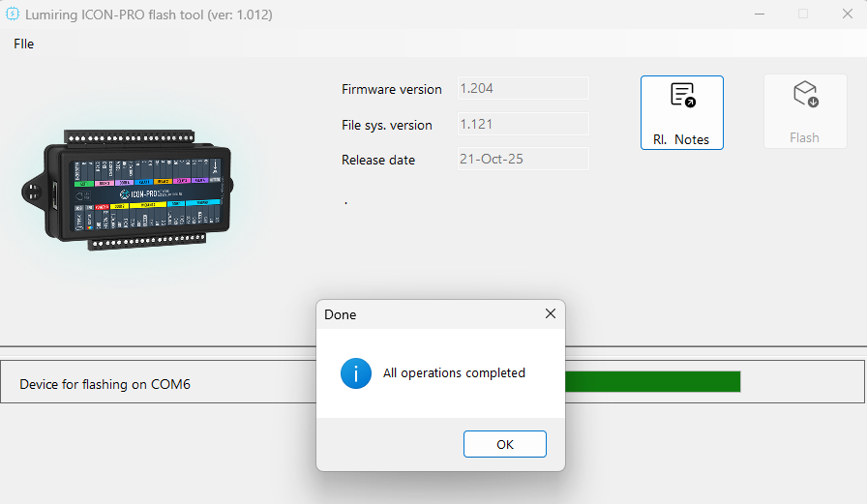867x504 pixels.
Task: Click the Flash firmware package icon
Action: [x=804, y=95]
